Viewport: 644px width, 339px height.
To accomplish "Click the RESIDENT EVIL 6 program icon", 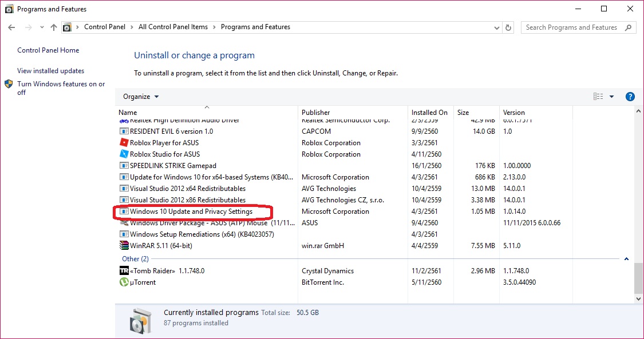I will click(x=124, y=131).
